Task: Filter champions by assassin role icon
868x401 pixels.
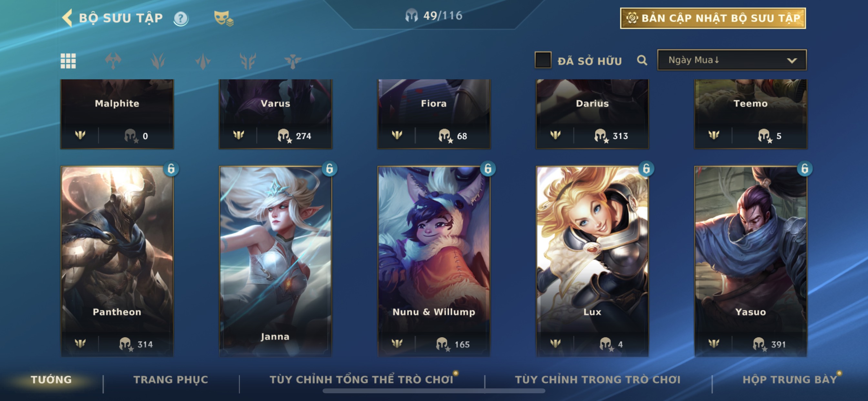Action: coord(203,61)
